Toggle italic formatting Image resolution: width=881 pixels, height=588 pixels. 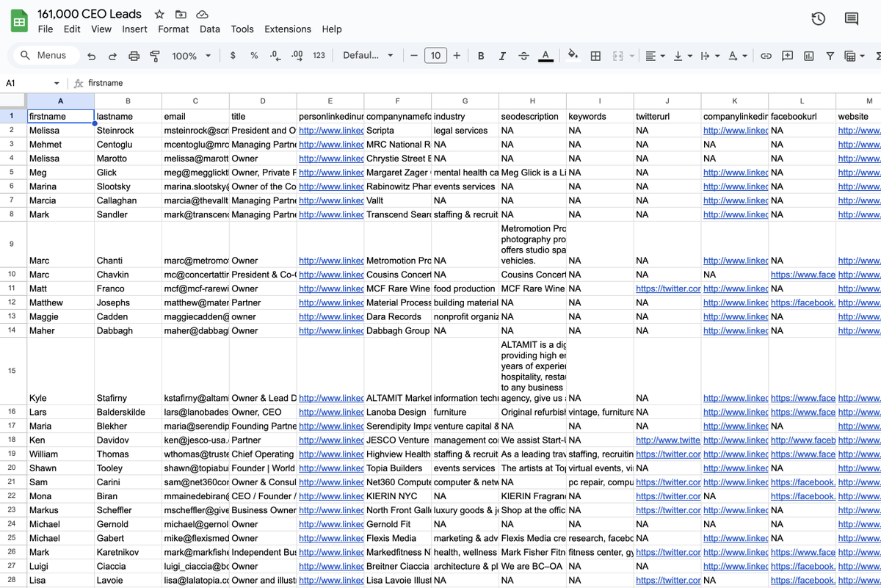(500, 55)
